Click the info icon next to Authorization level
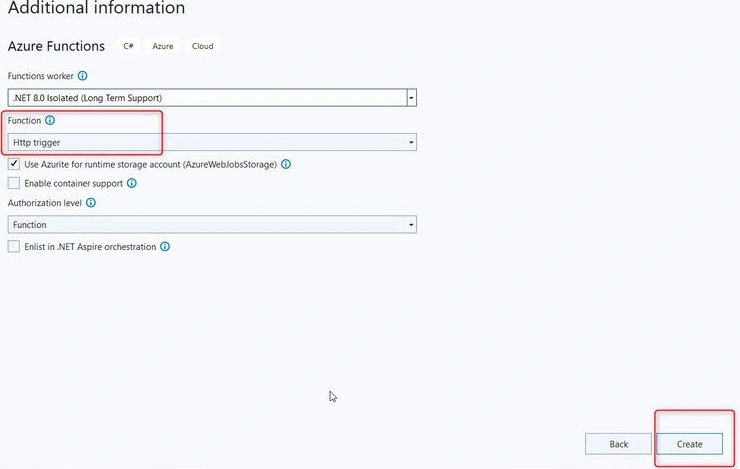The width and height of the screenshot is (740, 469). pos(91,203)
